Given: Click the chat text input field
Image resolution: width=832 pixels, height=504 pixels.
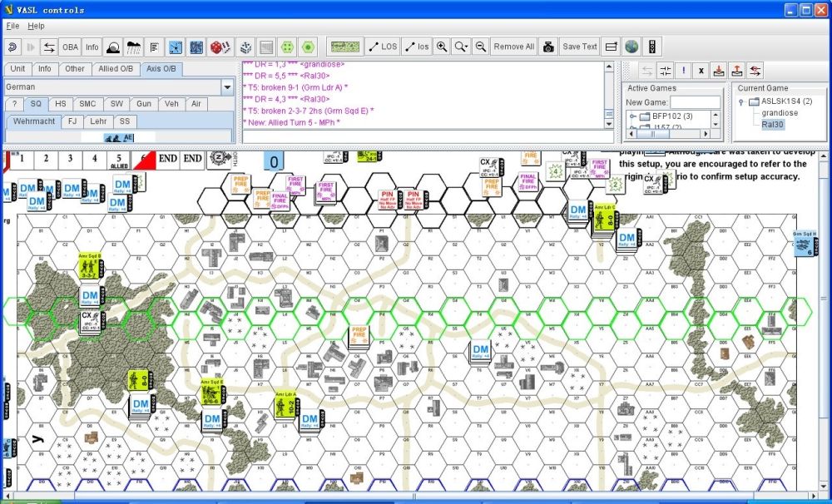Looking at the screenshot, I should tap(428, 137).
